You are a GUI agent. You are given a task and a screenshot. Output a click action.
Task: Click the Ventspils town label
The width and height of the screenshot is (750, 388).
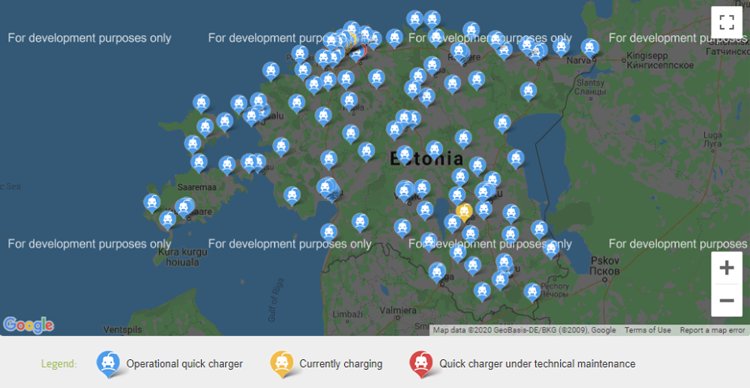120,330
